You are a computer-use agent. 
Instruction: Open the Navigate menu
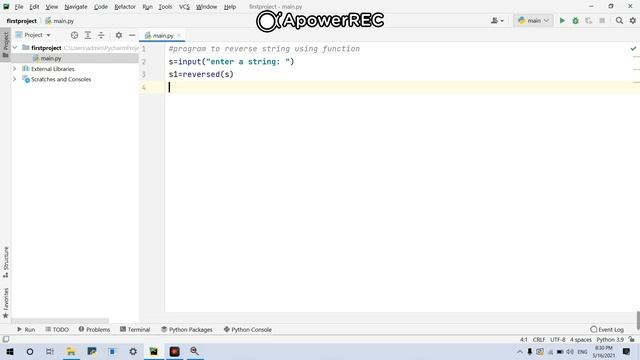click(x=76, y=7)
